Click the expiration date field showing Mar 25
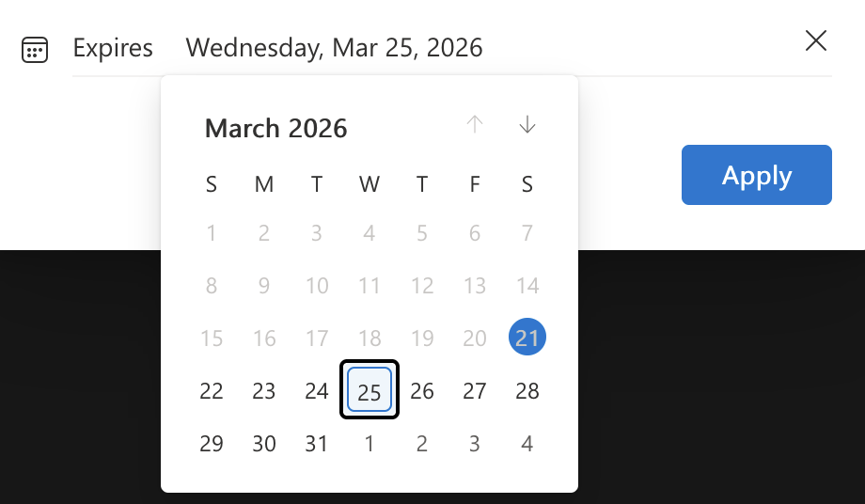Image resolution: width=865 pixels, height=504 pixels. coord(334,48)
